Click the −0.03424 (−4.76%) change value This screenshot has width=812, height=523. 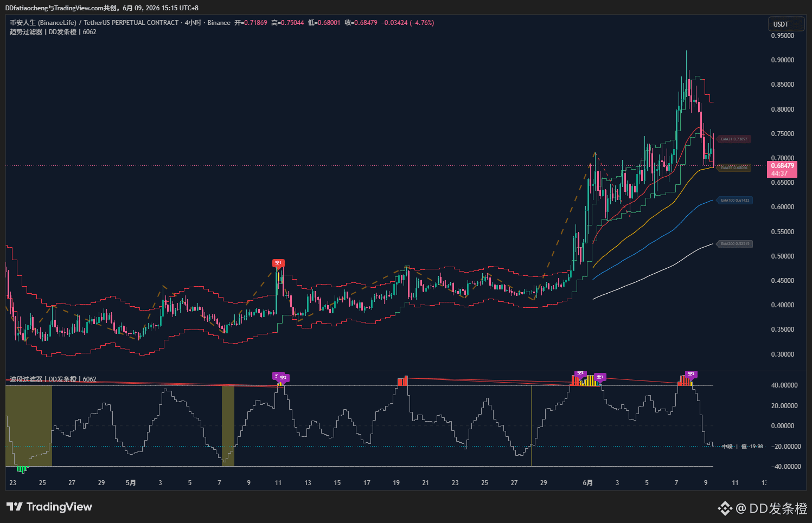408,23
